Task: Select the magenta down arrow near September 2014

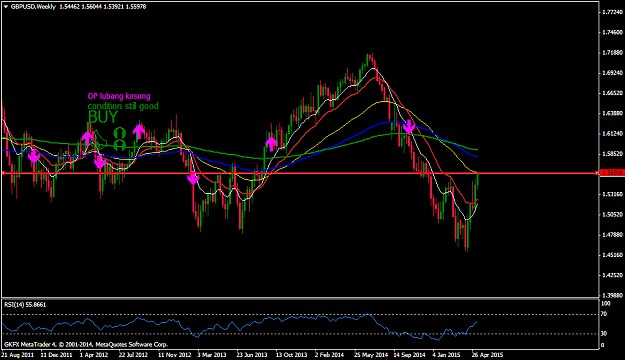Action: [409, 127]
